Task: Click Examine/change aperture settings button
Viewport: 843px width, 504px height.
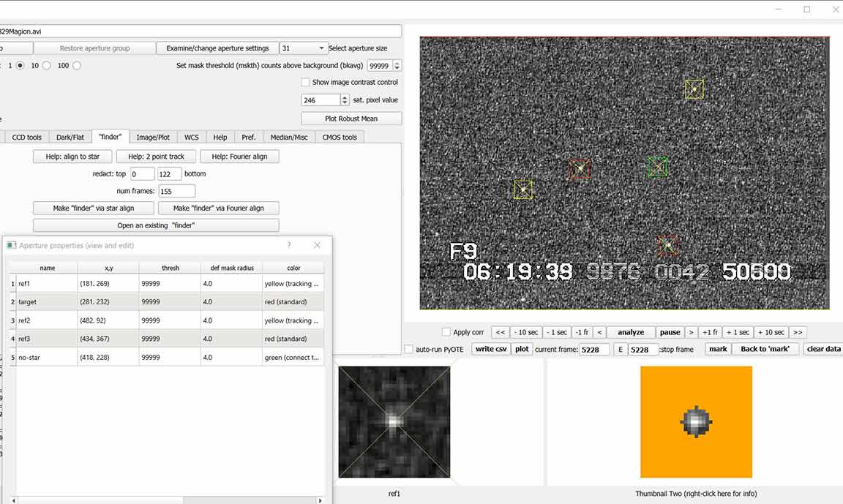Action: 217,48
